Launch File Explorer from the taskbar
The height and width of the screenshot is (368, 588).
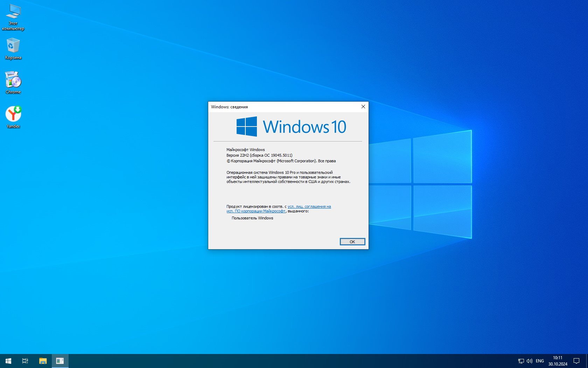pyautogui.click(x=43, y=361)
